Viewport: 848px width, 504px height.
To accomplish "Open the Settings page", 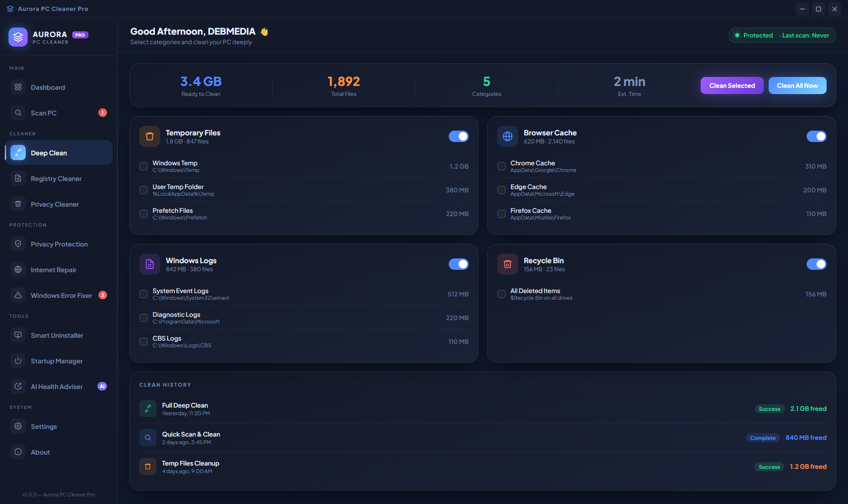I will [x=59, y=427].
